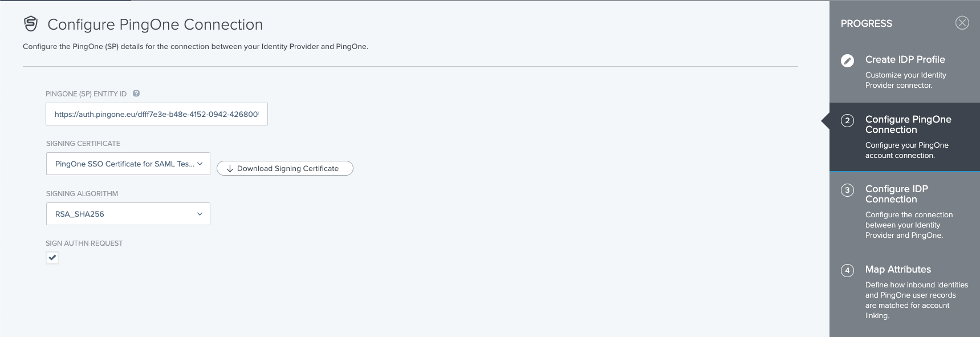The height and width of the screenshot is (337, 980).
Task: Click the download arrow icon in certificate button
Action: tap(230, 169)
